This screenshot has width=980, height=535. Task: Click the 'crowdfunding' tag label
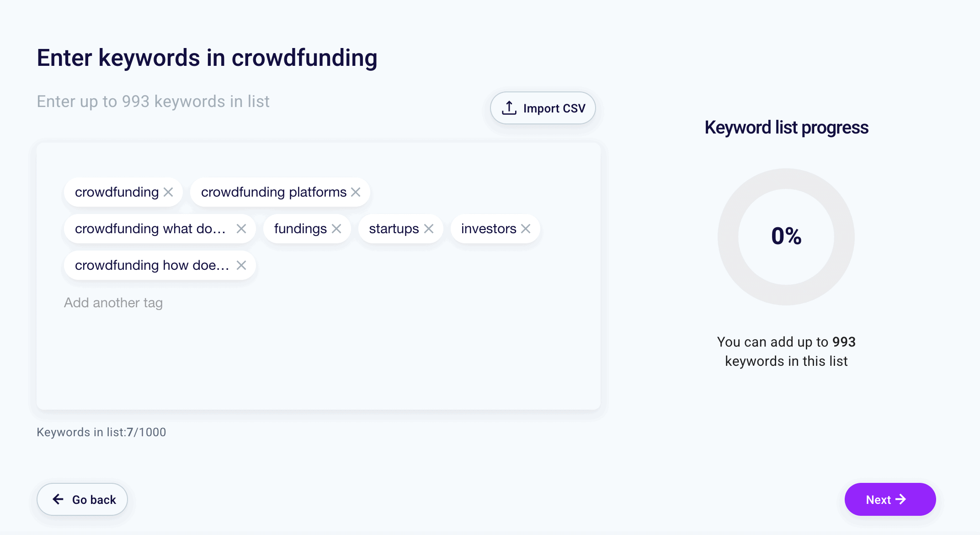point(117,192)
